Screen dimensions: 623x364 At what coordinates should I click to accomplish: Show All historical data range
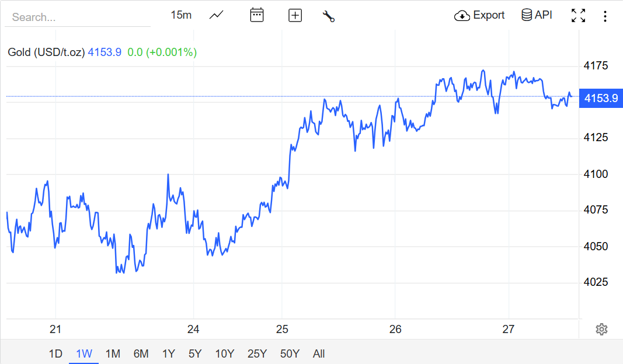319,353
